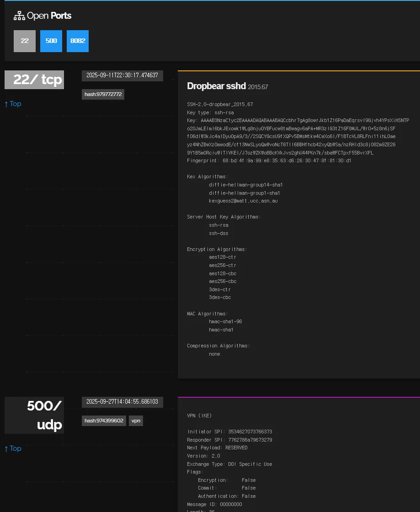Image resolution: width=420 pixels, height=512 pixels.
Task: Select port 22 button
Action: [25, 41]
